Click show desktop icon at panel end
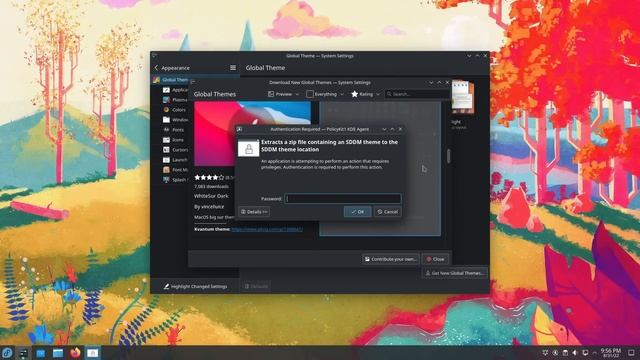Viewport: 640px width, 360px height. point(631,353)
